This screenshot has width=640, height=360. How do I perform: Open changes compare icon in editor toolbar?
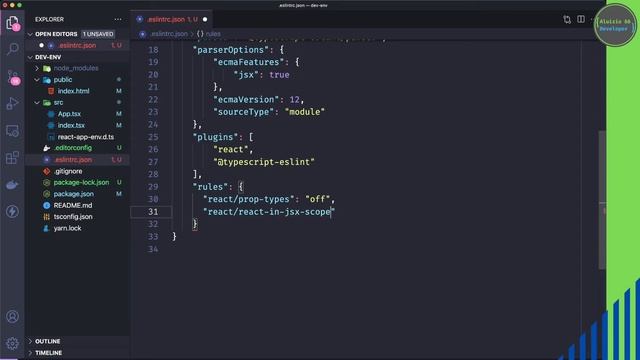tap(567, 19)
